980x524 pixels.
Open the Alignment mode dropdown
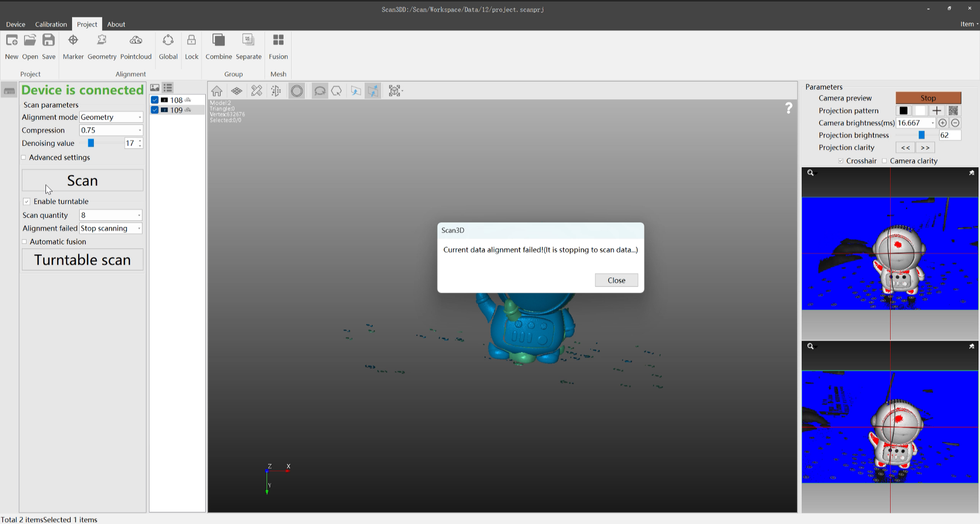click(111, 117)
